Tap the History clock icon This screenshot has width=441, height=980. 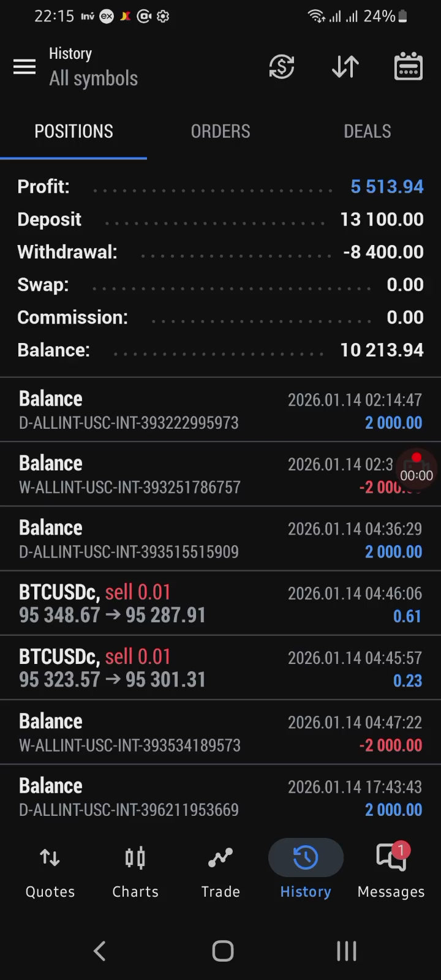306,858
